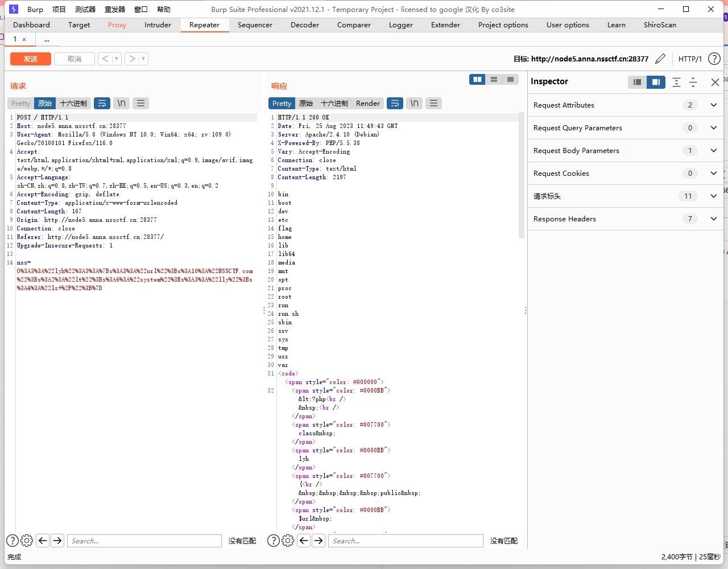Viewport: 728px width, 569px height.
Task: Switch to top-bottom layout view
Action: pyautogui.click(x=494, y=80)
